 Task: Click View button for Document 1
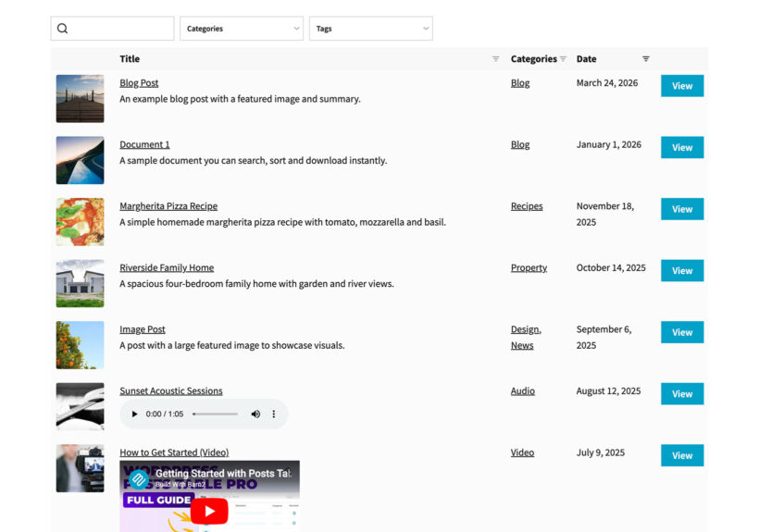pyautogui.click(x=682, y=147)
